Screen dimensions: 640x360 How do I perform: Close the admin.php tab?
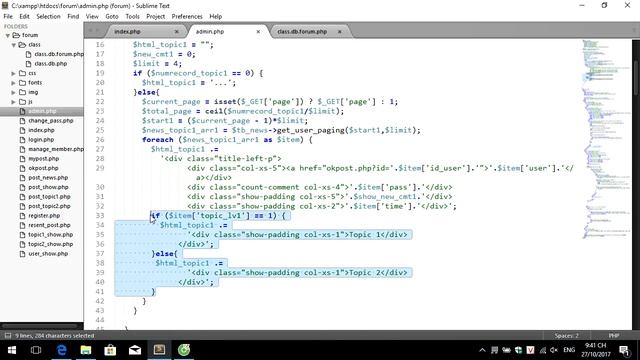point(258,31)
